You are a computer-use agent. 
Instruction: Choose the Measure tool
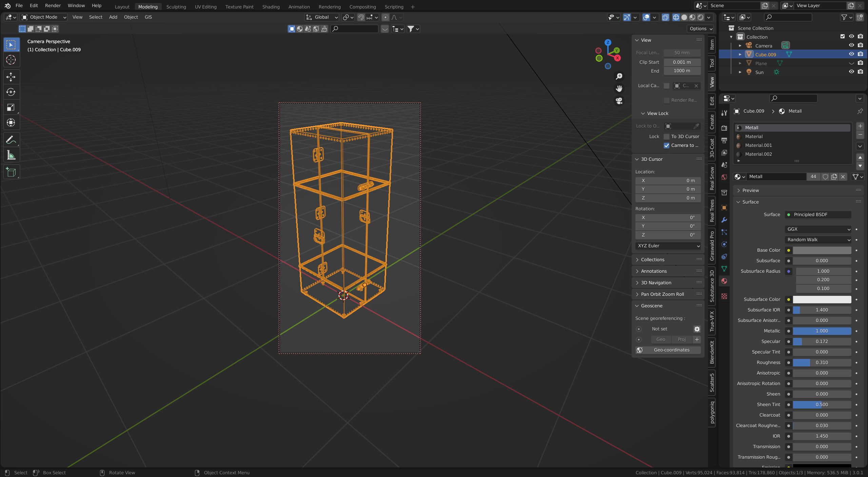(x=11, y=155)
